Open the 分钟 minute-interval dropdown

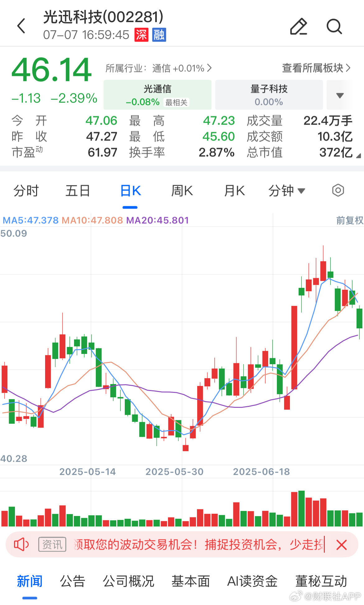point(287,190)
